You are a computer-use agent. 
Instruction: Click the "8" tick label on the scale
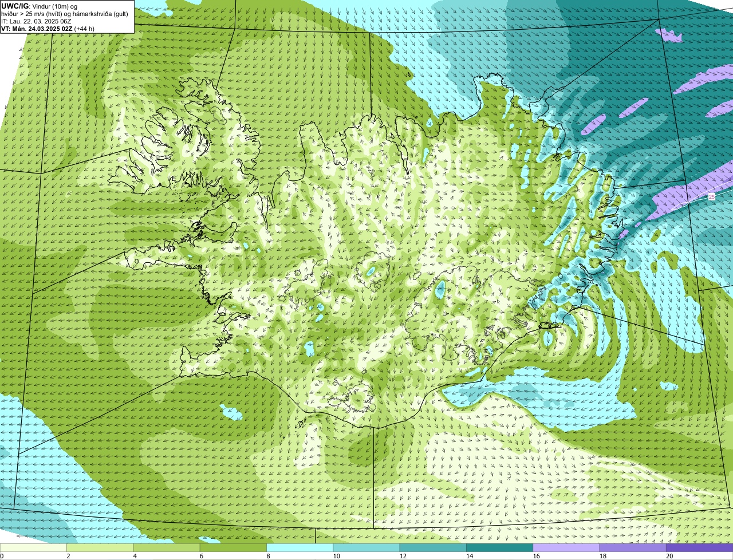(x=267, y=556)
